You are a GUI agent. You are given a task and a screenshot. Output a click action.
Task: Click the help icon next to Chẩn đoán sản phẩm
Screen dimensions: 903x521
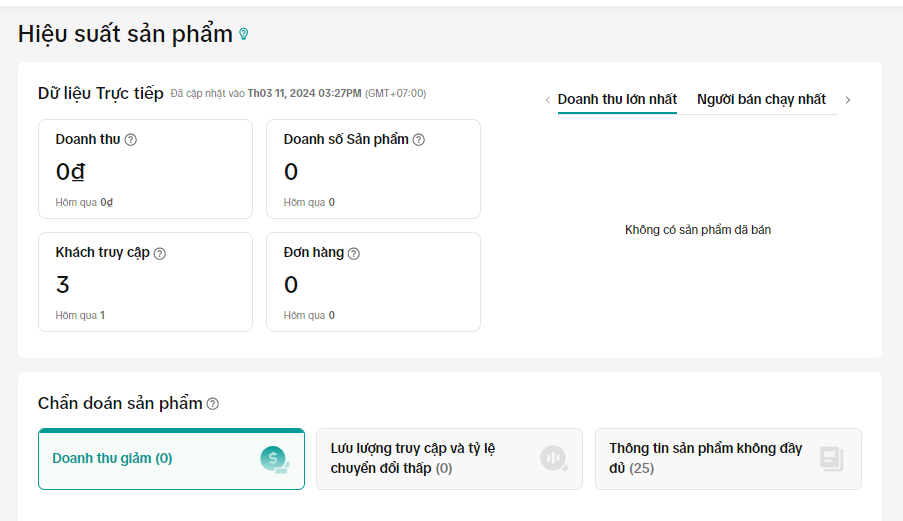tap(212, 404)
